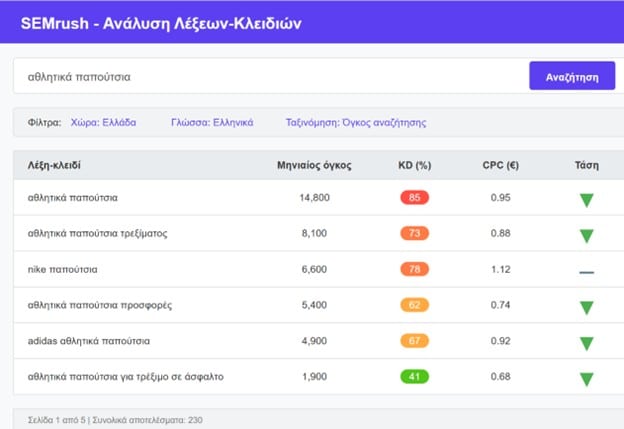Click the trend arrow for αθλητικά παπούτσια τρεξίματος
The height and width of the screenshot is (429, 624).
[586, 236]
